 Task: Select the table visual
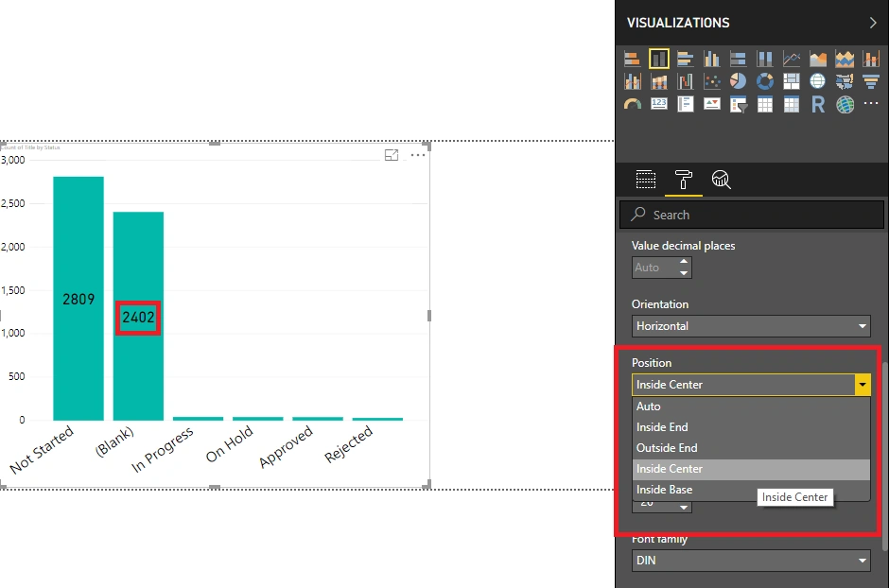(765, 104)
